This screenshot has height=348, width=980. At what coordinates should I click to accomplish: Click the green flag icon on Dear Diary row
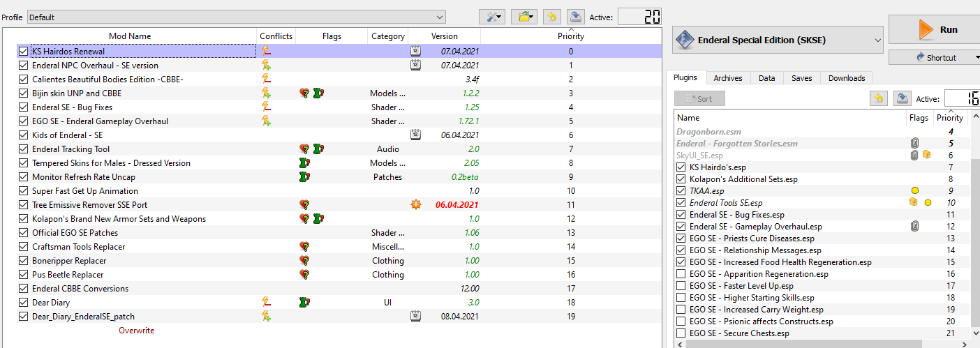click(x=304, y=302)
